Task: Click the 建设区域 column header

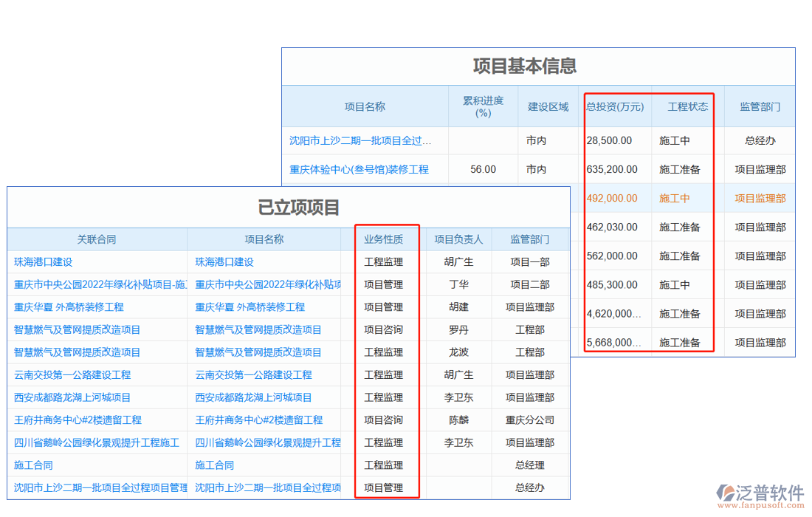Action: (x=548, y=106)
